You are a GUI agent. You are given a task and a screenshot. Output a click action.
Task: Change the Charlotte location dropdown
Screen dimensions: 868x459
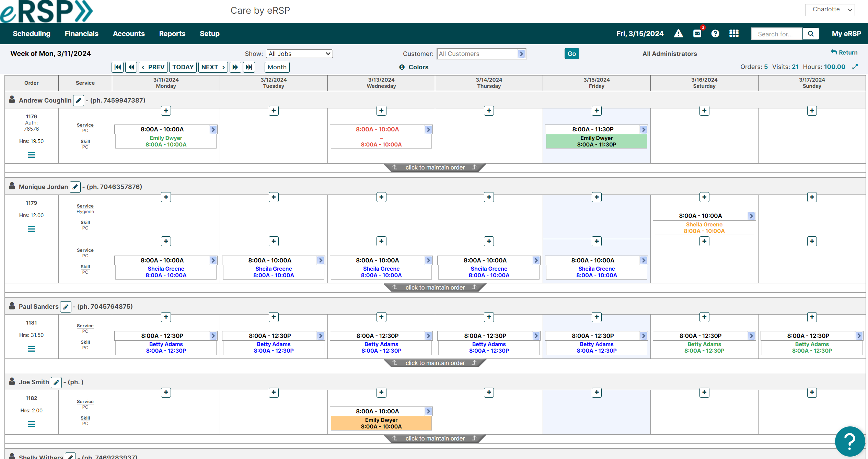830,9
